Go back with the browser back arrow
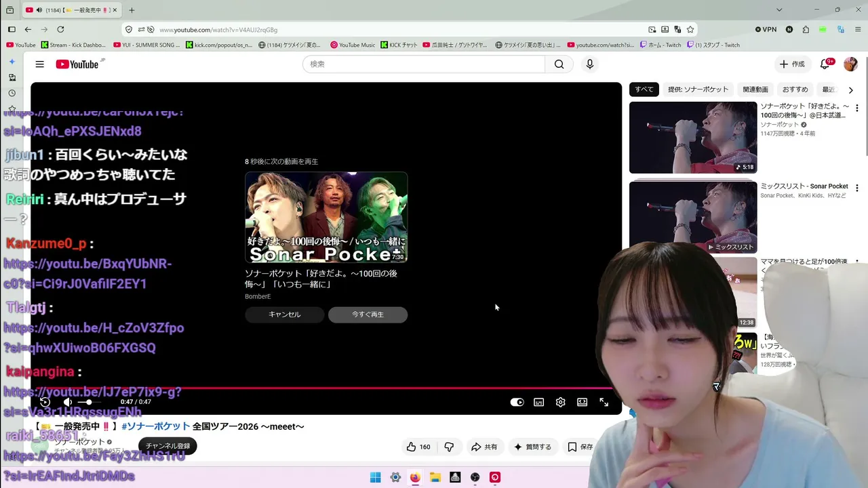The image size is (868, 488). pyautogui.click(x=28, y=29)
